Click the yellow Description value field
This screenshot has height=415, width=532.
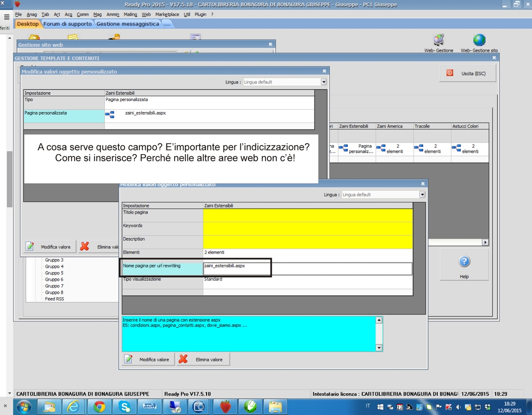point(308,242)
